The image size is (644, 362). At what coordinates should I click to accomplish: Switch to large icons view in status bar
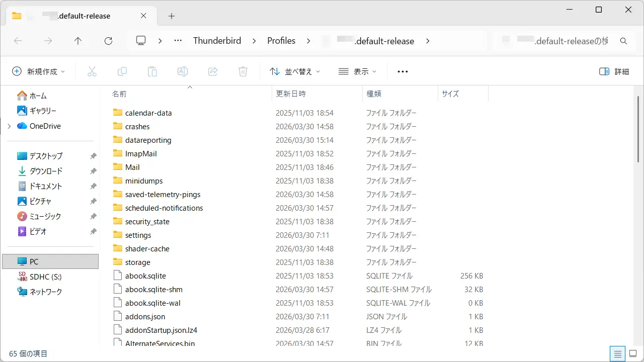[632, 353]
